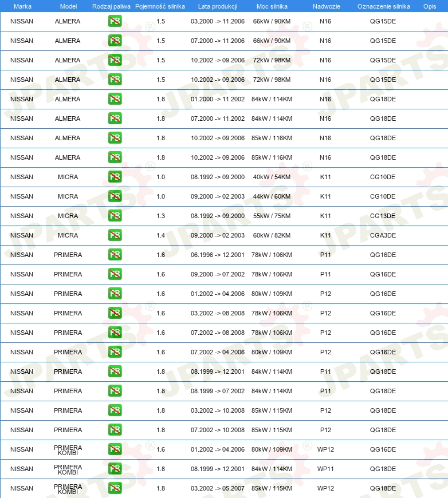Screen dimensions: 448x498
Task: Select power value 44kW / 60KM
Action: (x=272, y=196)
